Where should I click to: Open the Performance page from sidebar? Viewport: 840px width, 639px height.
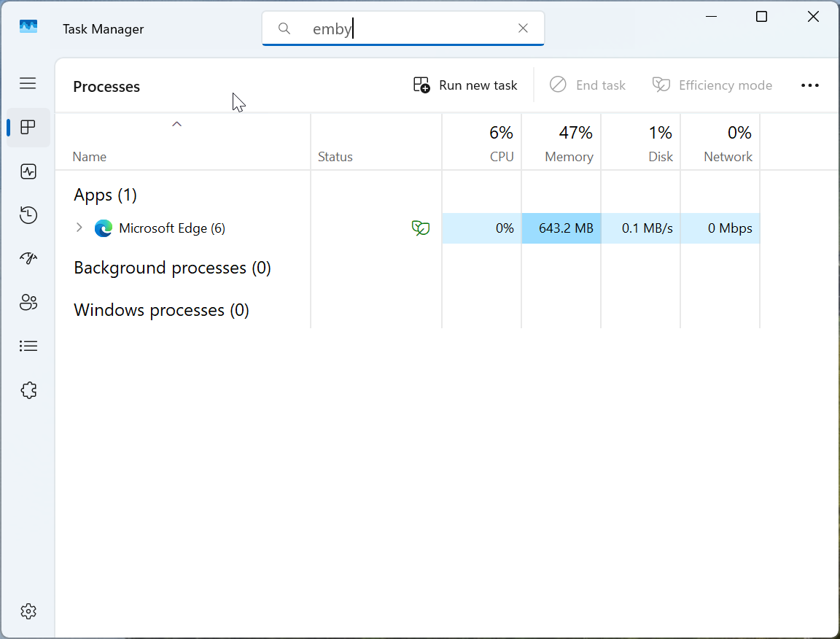pyautogui.click(x=28, y=171)
